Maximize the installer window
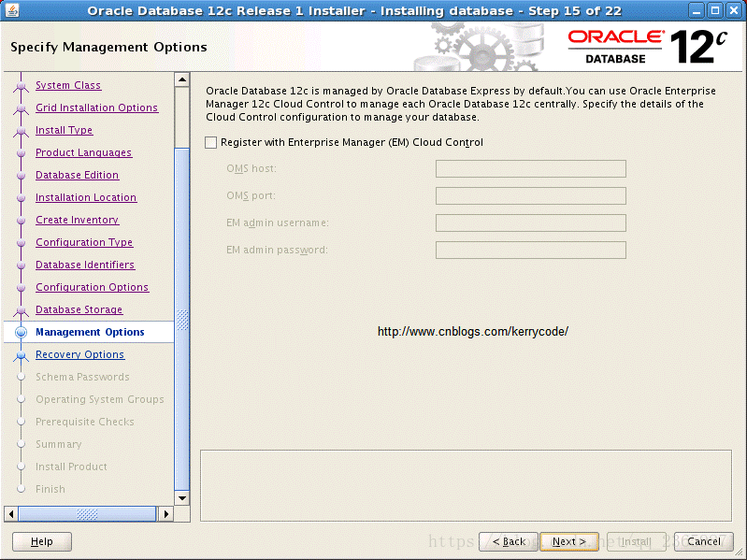The image size is (747, 560). (x=715, y=10)
